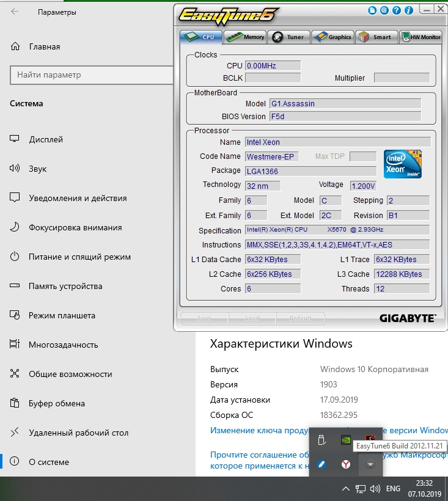
Task: Open clock showing 23:32 07.10.2019
Action: point(424,489)
